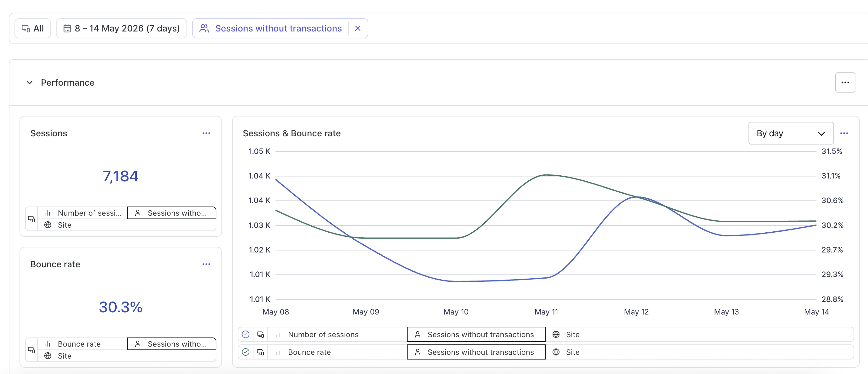Toggle the Bounce rate series in chart
The height and width of the screenshot is (374, 868).
tap(246, 352)
